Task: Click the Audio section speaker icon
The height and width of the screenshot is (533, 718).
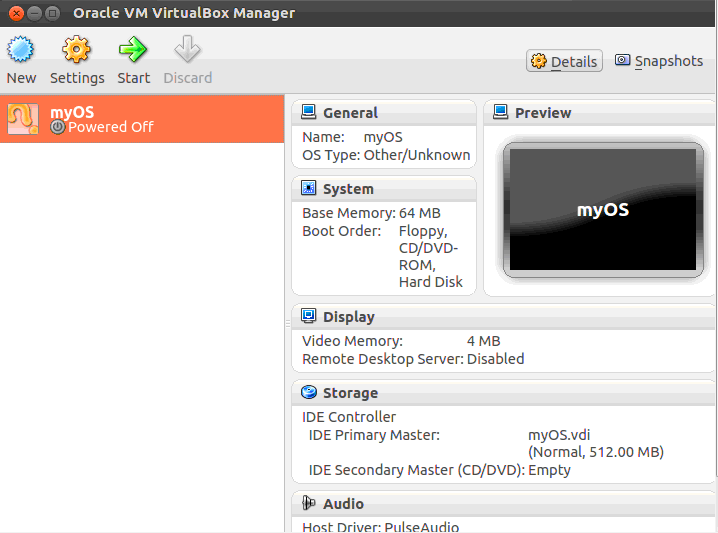Action: pos(309,503)
